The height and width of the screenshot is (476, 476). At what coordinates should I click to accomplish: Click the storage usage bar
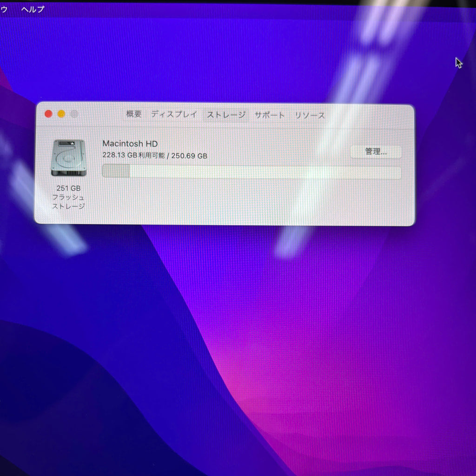[251, 172]
